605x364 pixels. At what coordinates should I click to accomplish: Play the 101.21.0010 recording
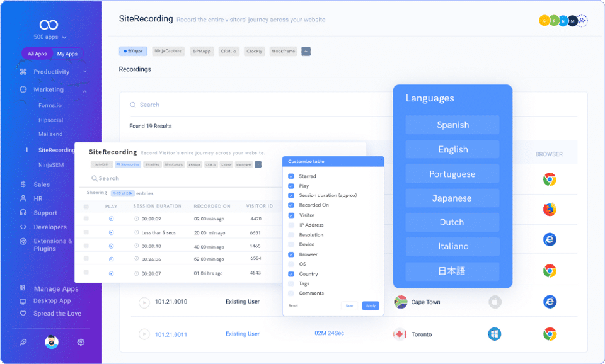tap(144, 302)
